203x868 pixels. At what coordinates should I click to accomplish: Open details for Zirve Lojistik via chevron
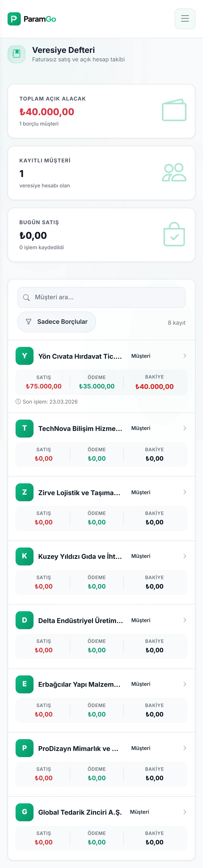185,492
